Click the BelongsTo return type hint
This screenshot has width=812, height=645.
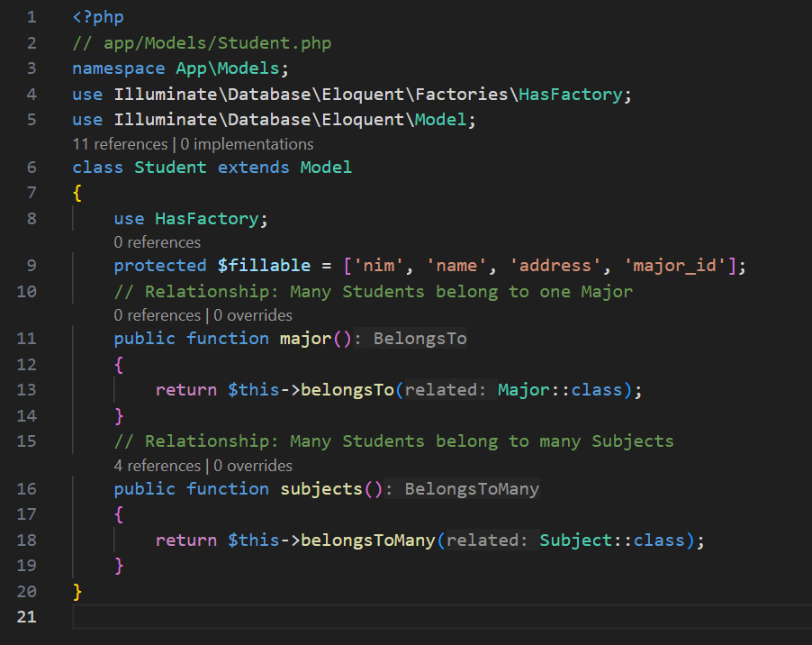[x=420, y=339]
